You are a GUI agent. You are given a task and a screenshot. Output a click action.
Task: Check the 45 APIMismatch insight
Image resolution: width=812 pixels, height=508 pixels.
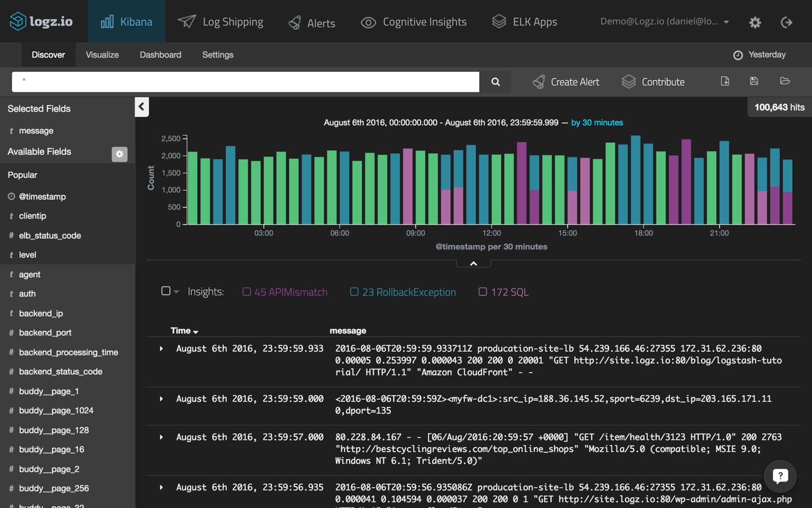(246, 292)
